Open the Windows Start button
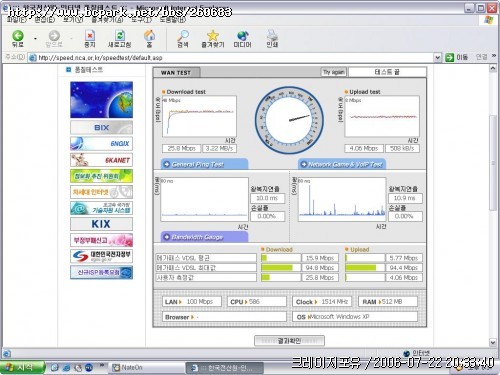 tap(22, 367)
